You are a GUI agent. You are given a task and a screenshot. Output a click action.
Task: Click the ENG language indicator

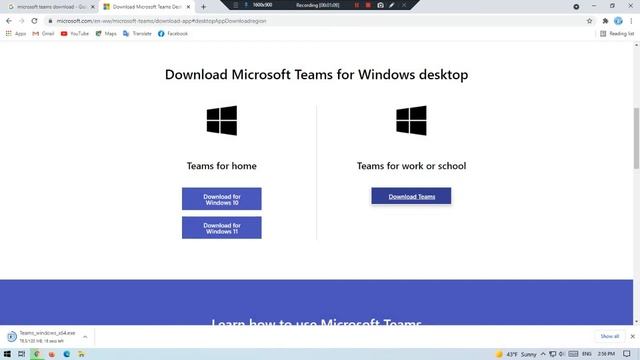pos(587,354)
